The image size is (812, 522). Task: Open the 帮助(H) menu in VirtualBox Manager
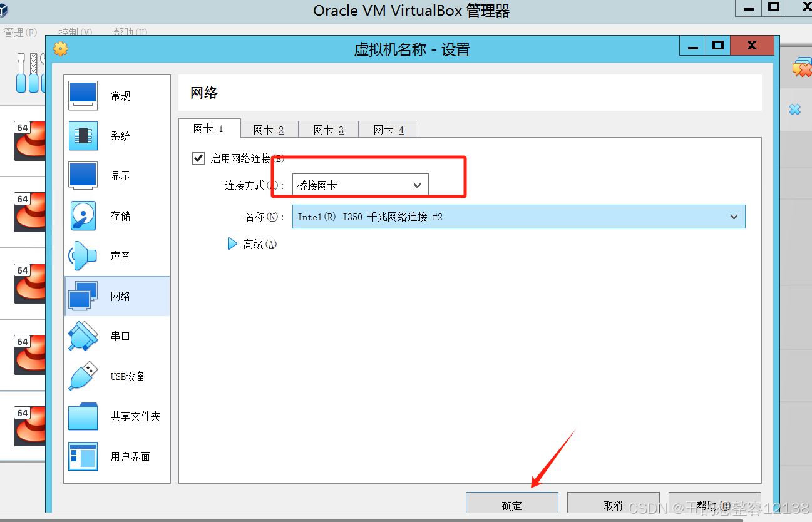130,32
